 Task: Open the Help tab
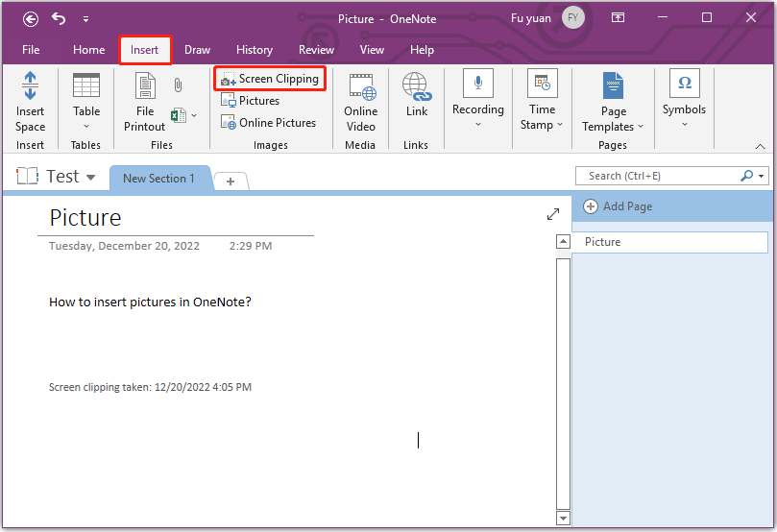[422, 50]
